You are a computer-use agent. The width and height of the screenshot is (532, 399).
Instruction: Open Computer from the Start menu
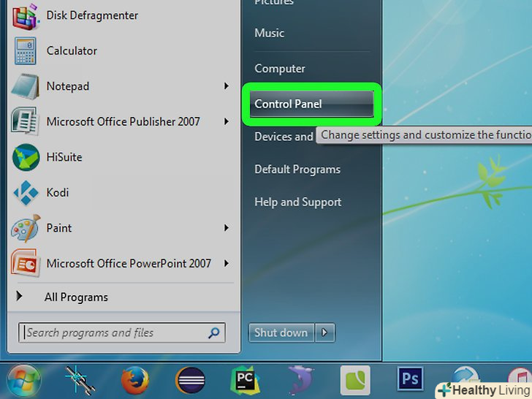click(x=280, y=69)
